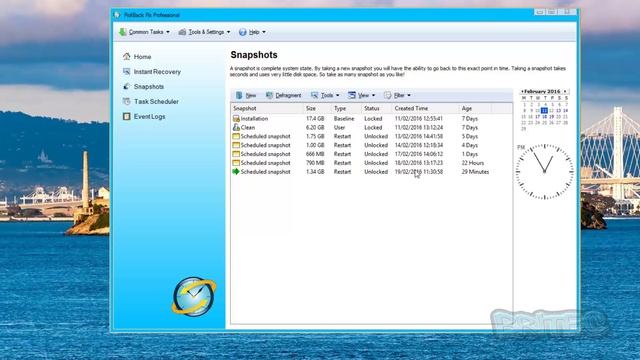Click the Help question mark icon

pos(242,32)
